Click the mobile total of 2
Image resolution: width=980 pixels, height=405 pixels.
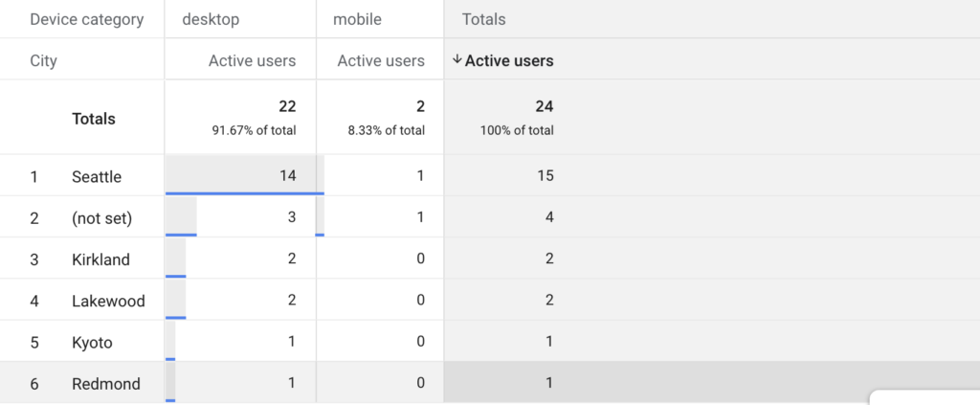coord(421,107)
